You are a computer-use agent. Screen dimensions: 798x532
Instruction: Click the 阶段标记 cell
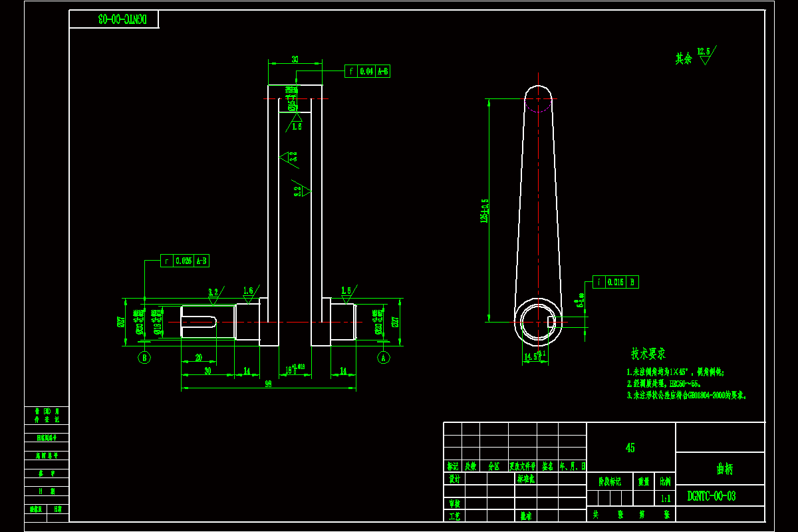coord(609,481)
